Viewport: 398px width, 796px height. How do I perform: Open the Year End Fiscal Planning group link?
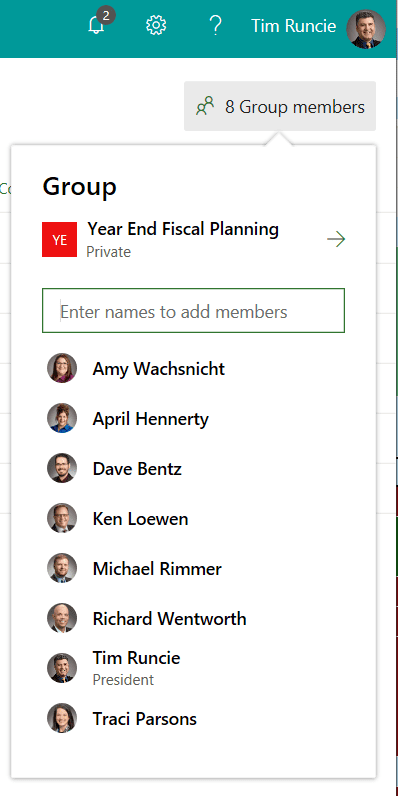pyautogui.click(x=183, y=229)
